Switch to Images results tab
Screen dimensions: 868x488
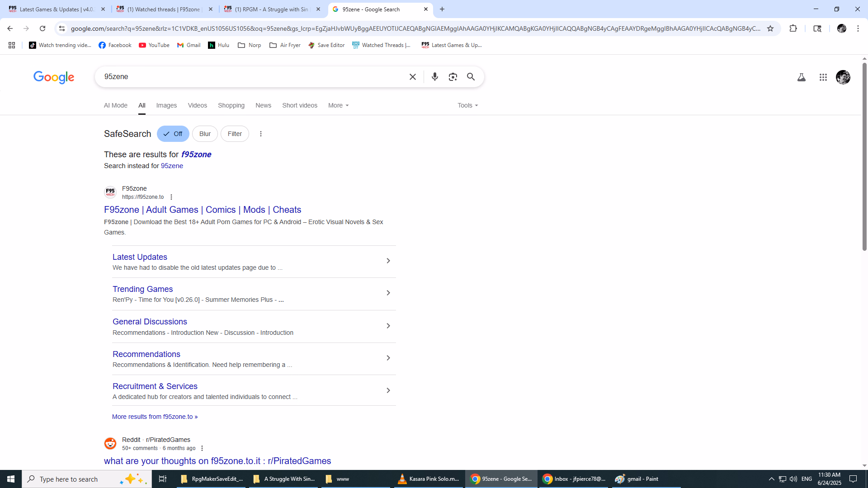coord(166,105)
